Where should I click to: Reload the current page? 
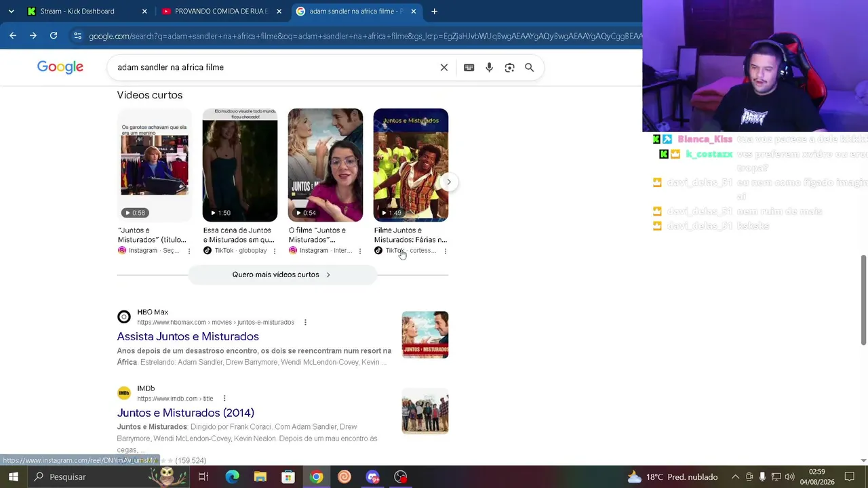point(54,35)
